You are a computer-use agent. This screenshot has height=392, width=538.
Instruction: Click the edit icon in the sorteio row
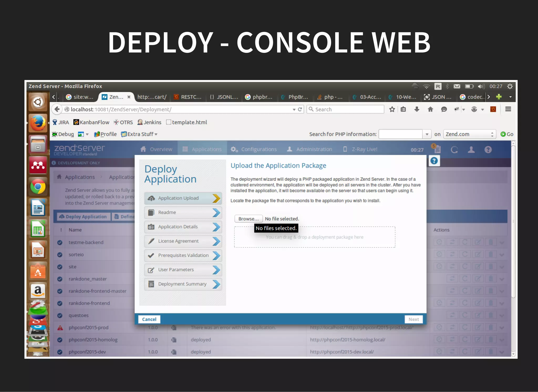click(x=478, y=254)
